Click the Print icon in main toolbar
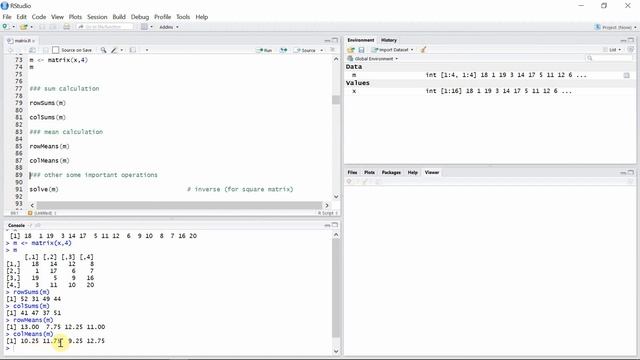640x360 pixels. coord(67,27)
